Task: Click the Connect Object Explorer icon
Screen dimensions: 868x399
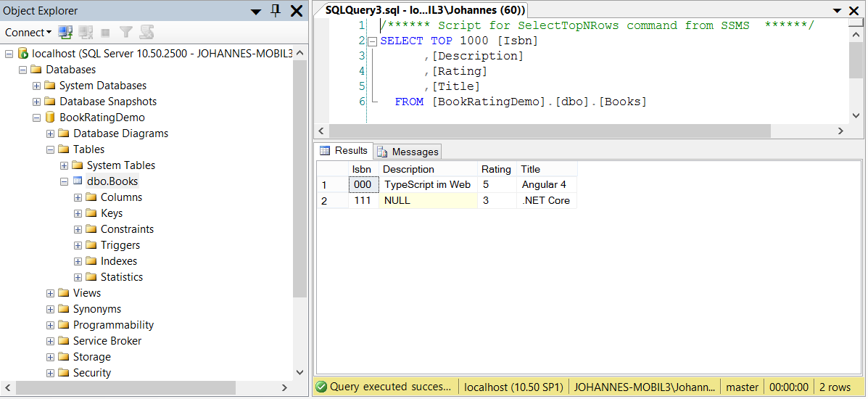Action: [66, 33]
